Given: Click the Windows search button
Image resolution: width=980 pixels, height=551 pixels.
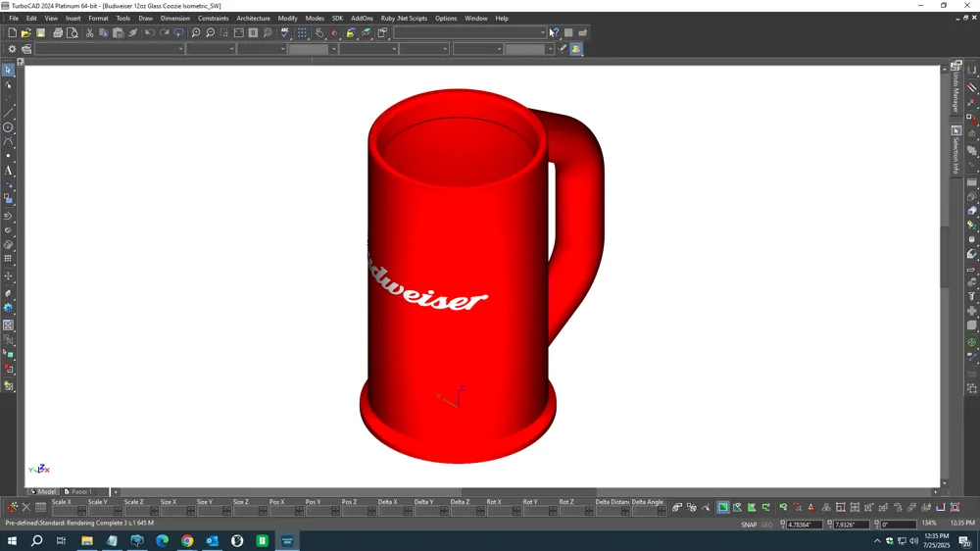Looking at the screenshot, I should coord(37,540).
